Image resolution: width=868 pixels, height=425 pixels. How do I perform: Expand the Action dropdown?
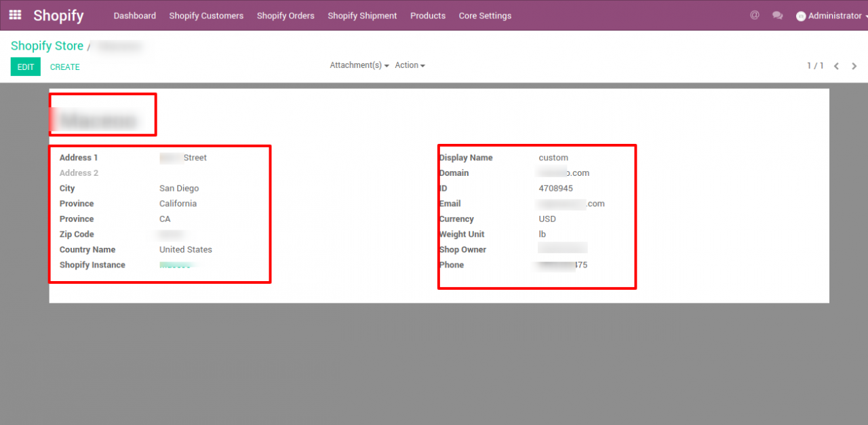point(410,65)
